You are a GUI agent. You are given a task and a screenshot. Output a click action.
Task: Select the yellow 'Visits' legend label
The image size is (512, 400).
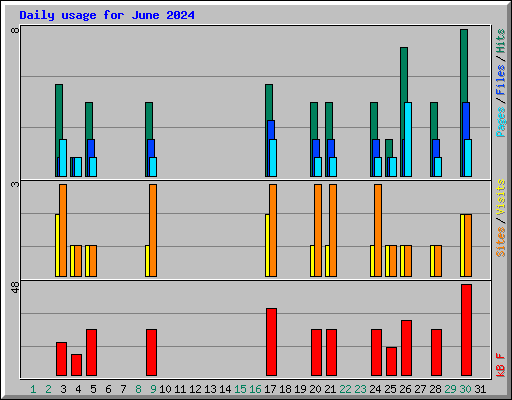coord(500,198)
